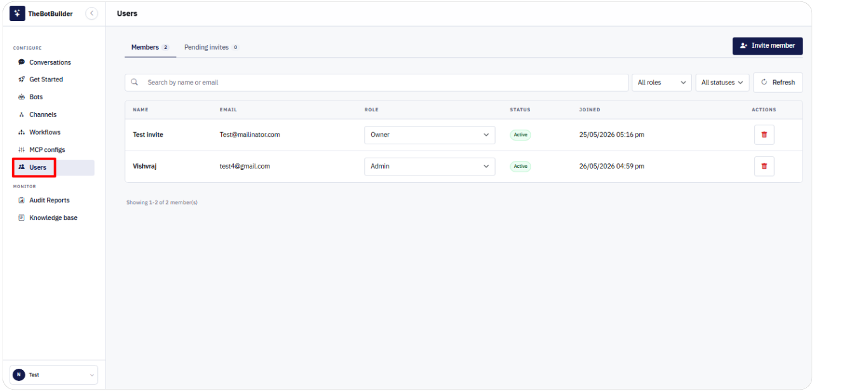Viewport: 868px width, 391px height.
Task: Click the Users page title
Action: [x=127, y=13]
